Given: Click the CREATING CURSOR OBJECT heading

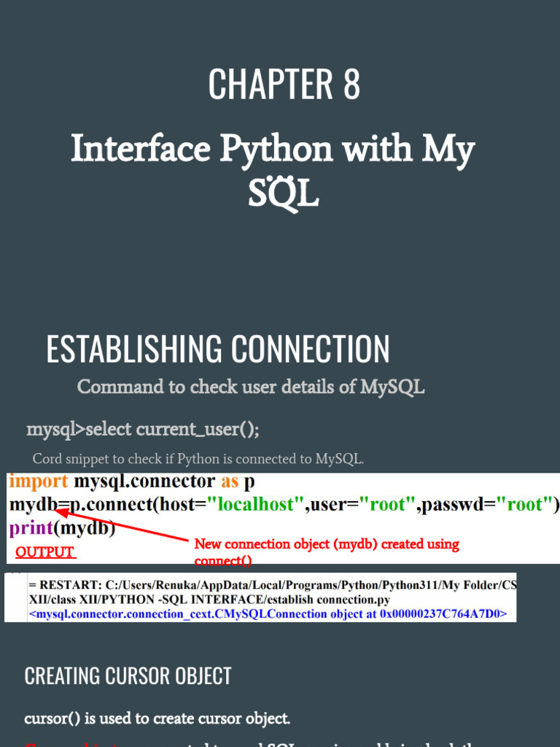Looking at the screenshot, I should [x=128, y=676].
